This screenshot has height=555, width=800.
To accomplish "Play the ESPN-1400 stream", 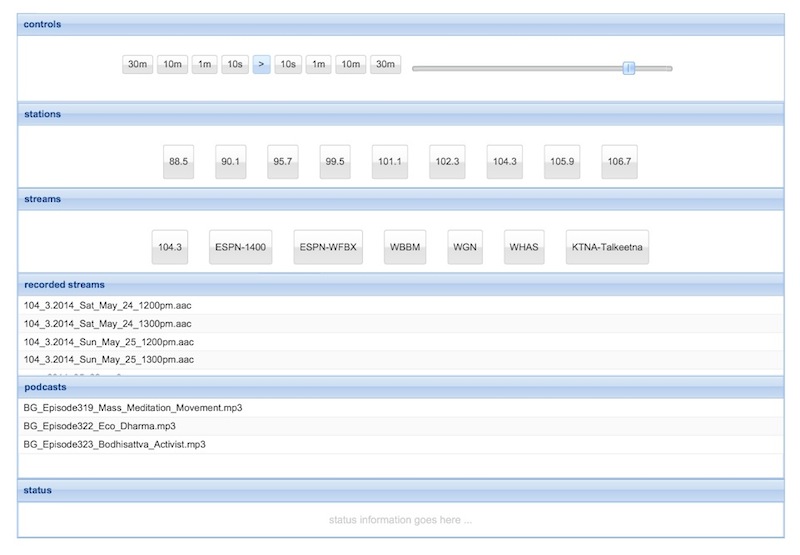I will 240,247.
